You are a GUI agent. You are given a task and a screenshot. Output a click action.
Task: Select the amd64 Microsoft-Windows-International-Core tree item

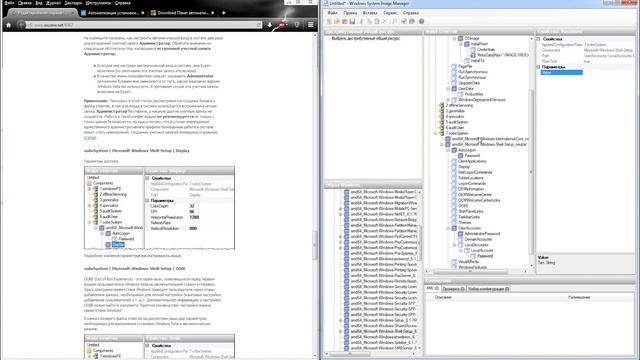coord(490,139)
